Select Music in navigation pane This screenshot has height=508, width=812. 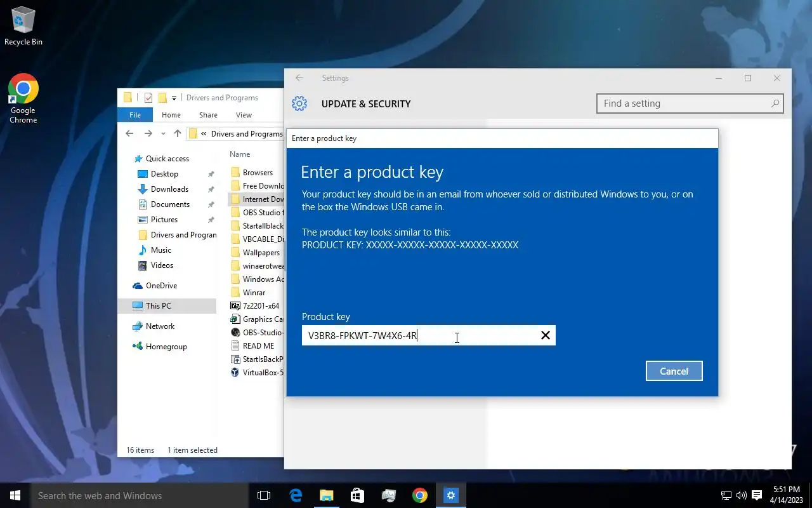(x=161, y=250)
